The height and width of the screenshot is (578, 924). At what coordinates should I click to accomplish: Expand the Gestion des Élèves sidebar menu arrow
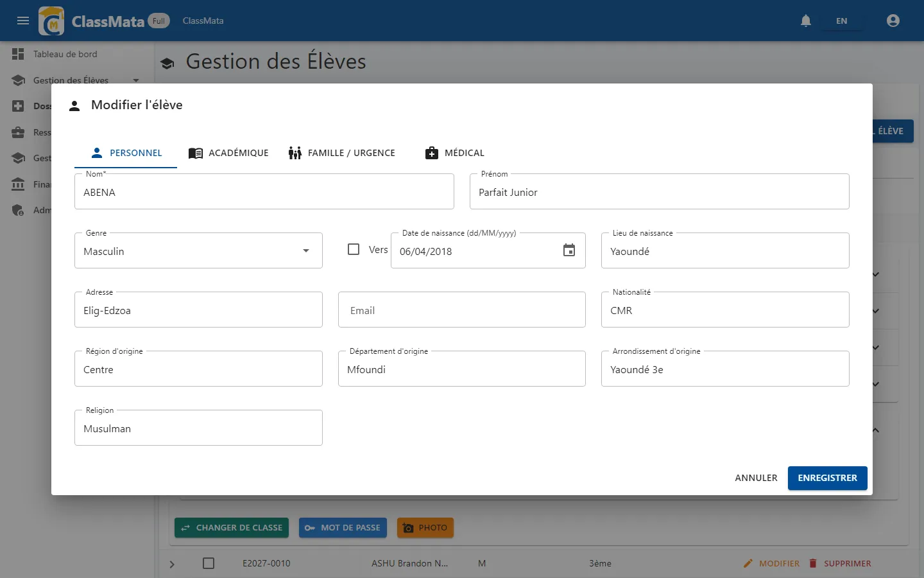(136, 80)
